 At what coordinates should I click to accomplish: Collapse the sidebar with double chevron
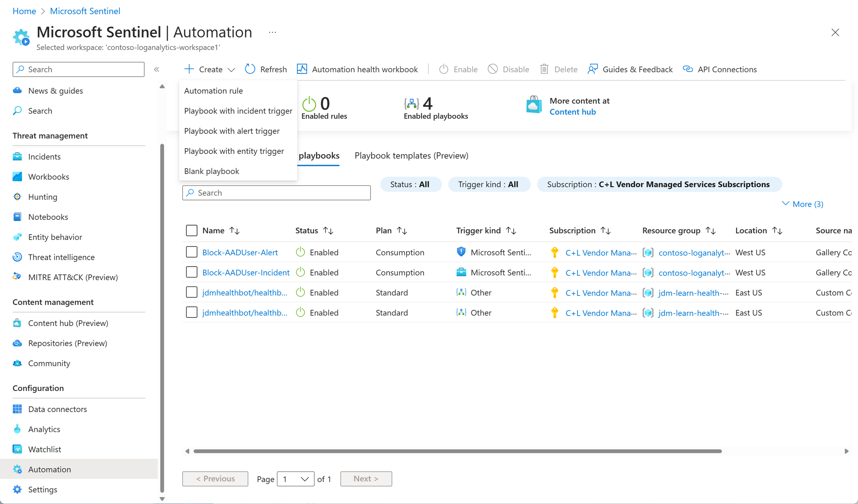157,69
